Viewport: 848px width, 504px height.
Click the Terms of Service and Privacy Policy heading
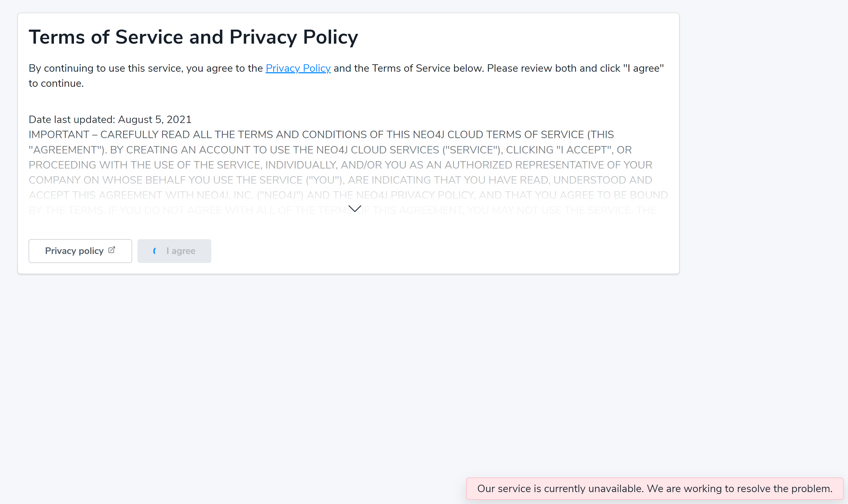point(193,37)
